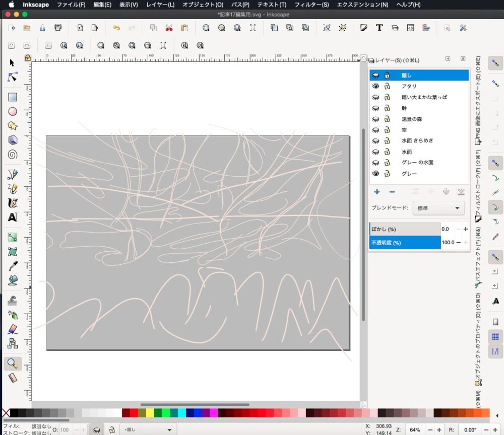Viewport: 504px width, 435px height.
Task: Click the Undo arrow in the toolbar
Action: click(116, 28)
